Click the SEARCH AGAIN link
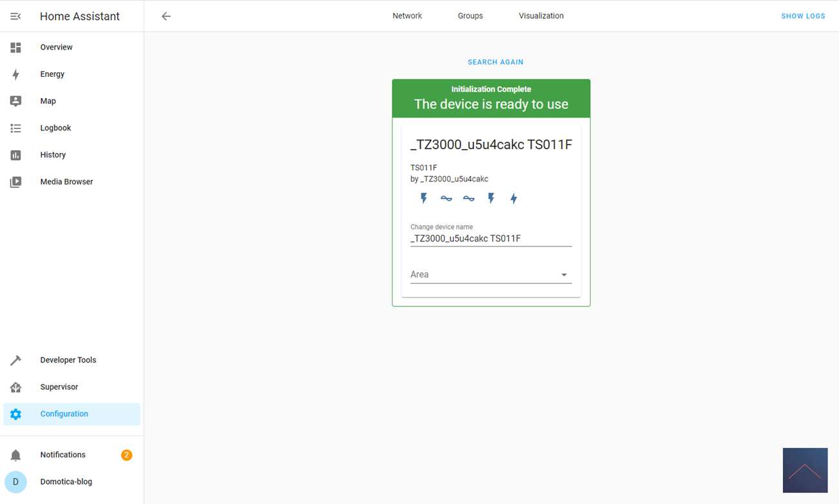 pyautogui.click(x=495, y=62)
